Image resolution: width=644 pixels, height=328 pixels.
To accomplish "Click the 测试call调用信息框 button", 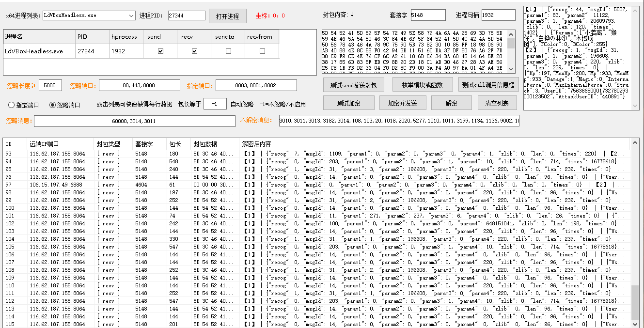I will coord(488,85).
